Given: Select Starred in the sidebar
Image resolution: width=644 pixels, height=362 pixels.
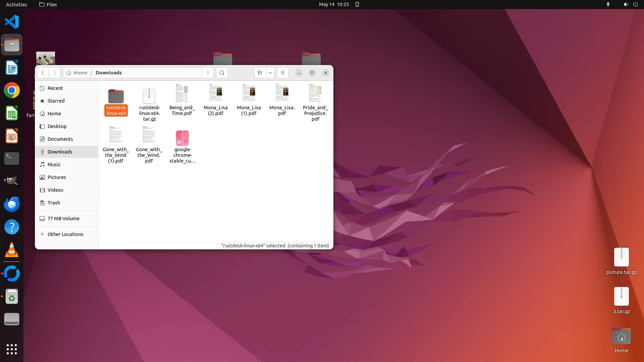Looking at the screenshot, I should pyautogui.click(x=56, y=101).
